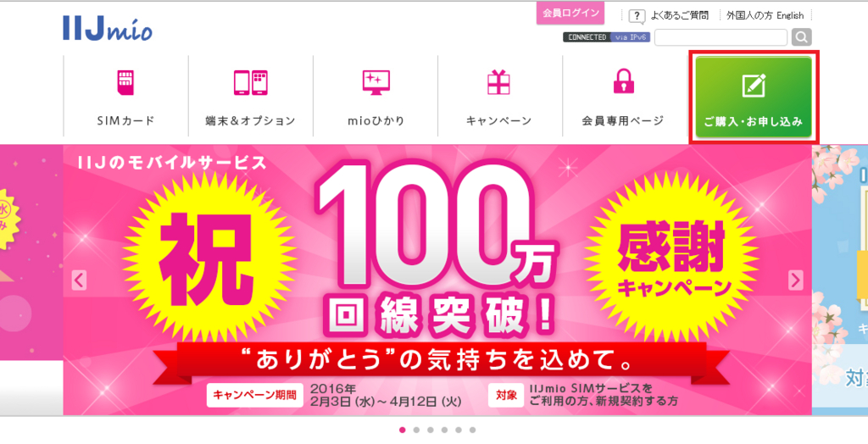Select the mioひかり monitor icon
868x444 pixels.
click(376, 82)
